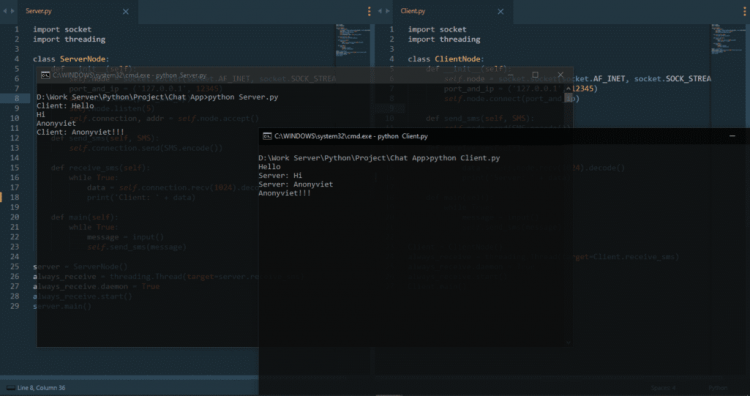The height and width of the screenshot is (396, 750).
Task: Click line number 23 in Server.py gutter
Action: [x=15, y=247]
